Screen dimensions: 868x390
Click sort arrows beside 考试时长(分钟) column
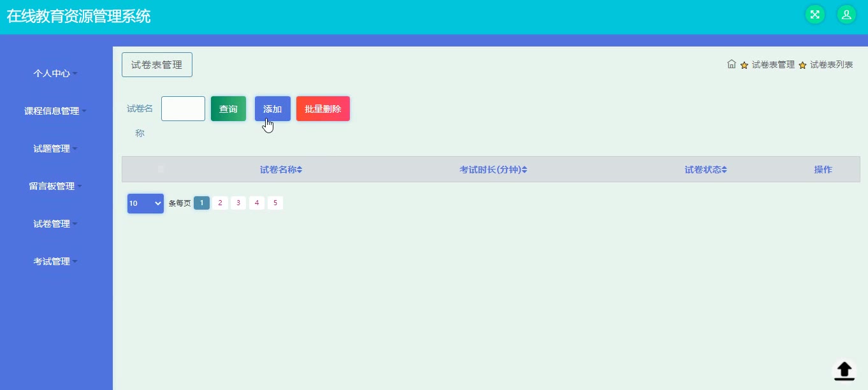tap(524, 170)
